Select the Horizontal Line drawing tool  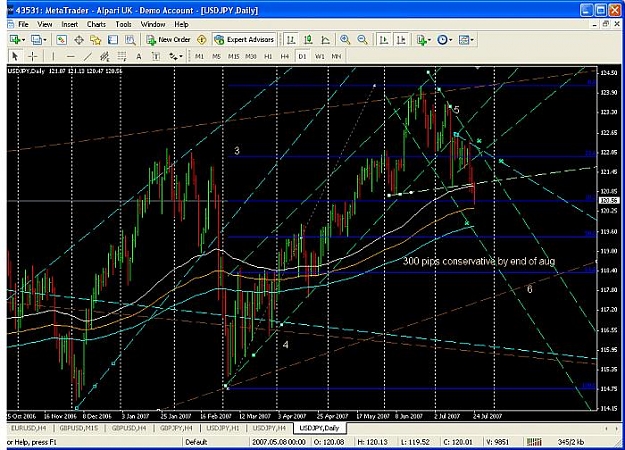[x=71, y=56]
